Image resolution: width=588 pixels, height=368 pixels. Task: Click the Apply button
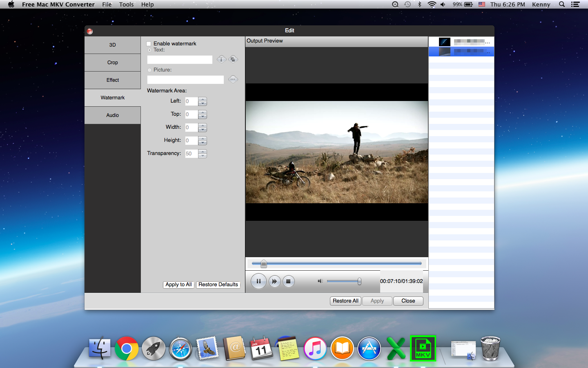tap(377, 301)
